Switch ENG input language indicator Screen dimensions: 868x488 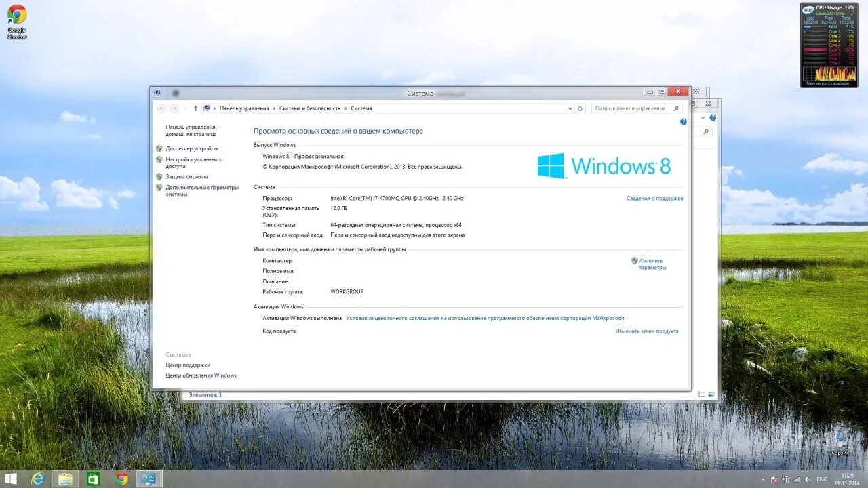[x=822, y=479]
